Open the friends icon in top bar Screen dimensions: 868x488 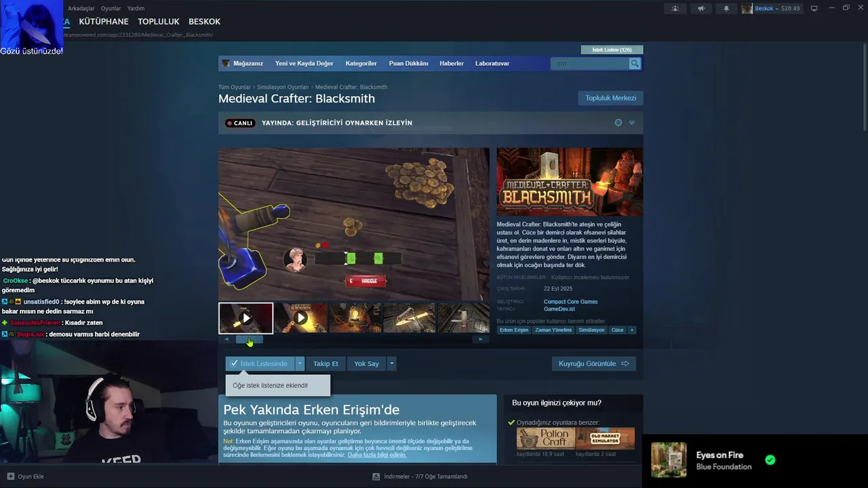coord(675,8)
